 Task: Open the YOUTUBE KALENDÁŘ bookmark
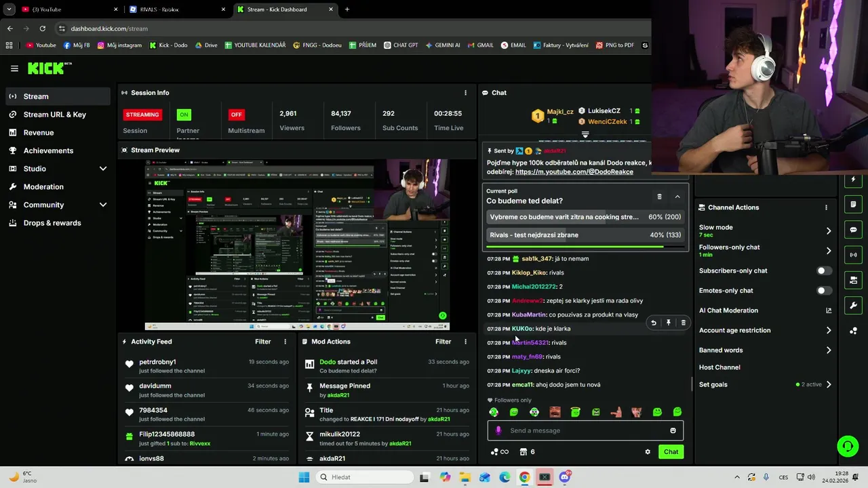(x=255, y=45)
